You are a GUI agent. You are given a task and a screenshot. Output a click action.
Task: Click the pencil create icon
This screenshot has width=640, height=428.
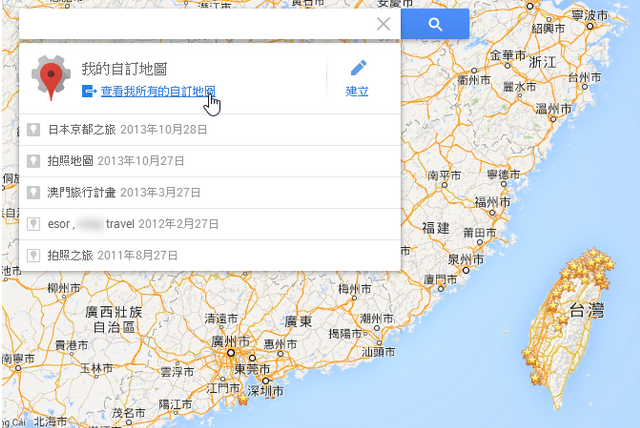tap(358, 68)
